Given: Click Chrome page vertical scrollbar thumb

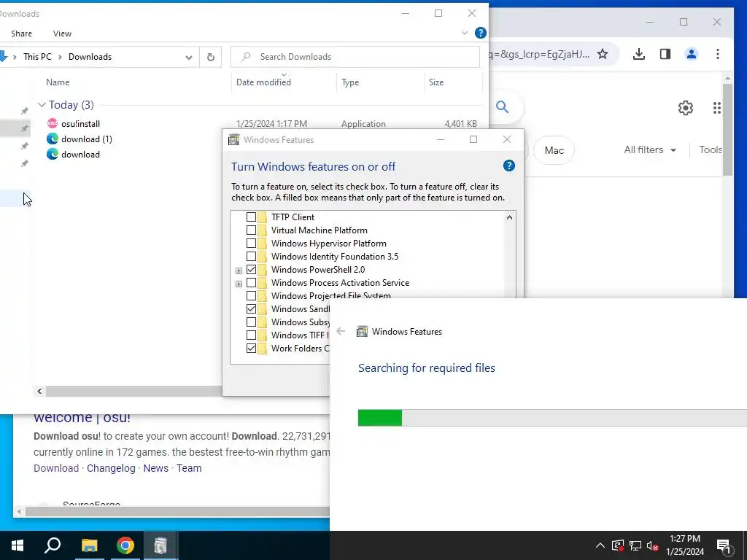Looking at the screenshot, I should pos(727,130).
